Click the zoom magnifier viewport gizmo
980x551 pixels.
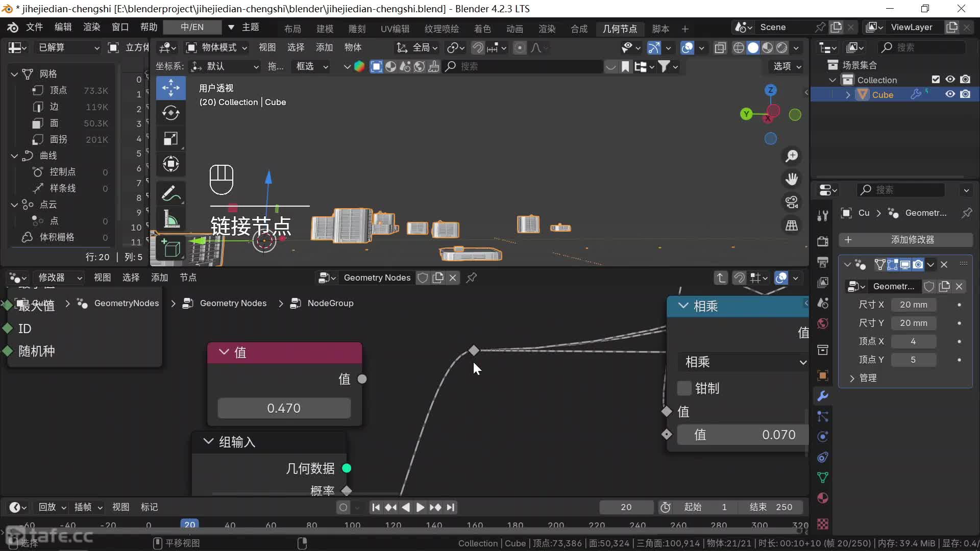[x=792, y=156]
